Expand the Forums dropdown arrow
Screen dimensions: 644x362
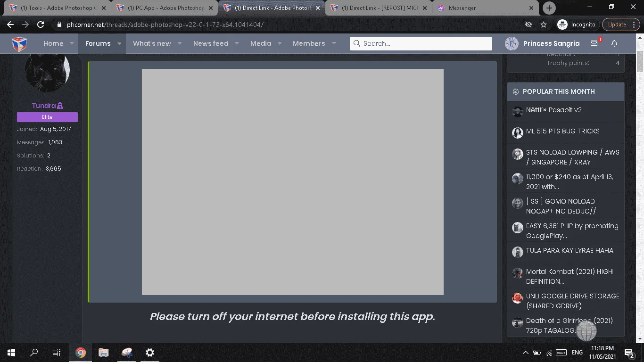pyautogui.click(x=119, y=43)
